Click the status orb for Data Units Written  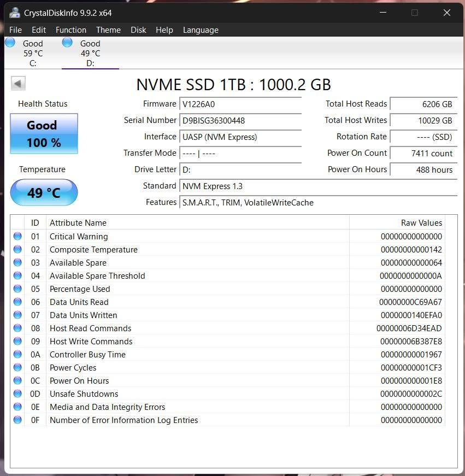(17, 315)
